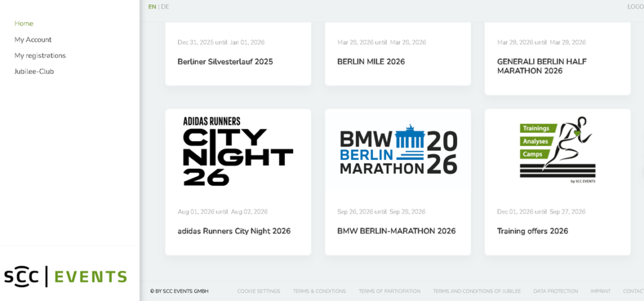
Task: Open adidas Runners City Night 2026 title
Action: point(234,231)
